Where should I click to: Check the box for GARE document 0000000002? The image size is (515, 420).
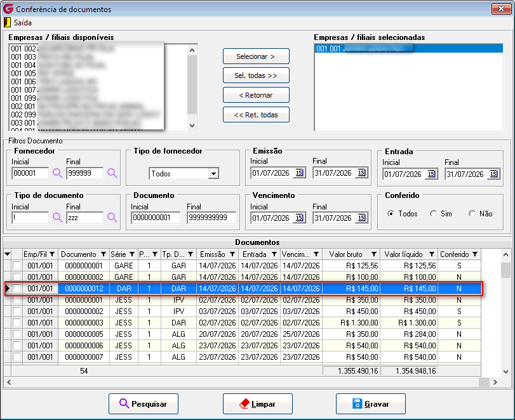[x=17, y=277]
